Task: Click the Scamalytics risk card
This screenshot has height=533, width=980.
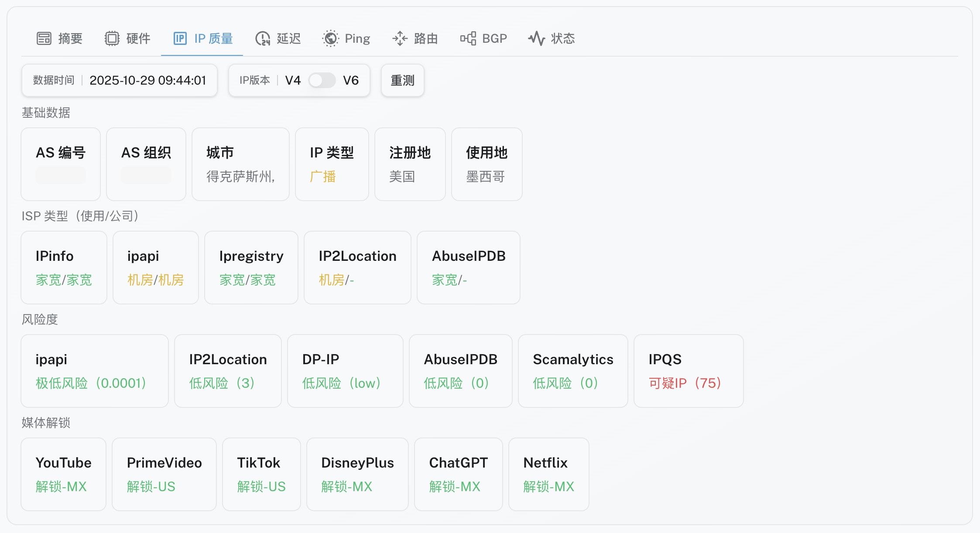Action: click(572, 371)
